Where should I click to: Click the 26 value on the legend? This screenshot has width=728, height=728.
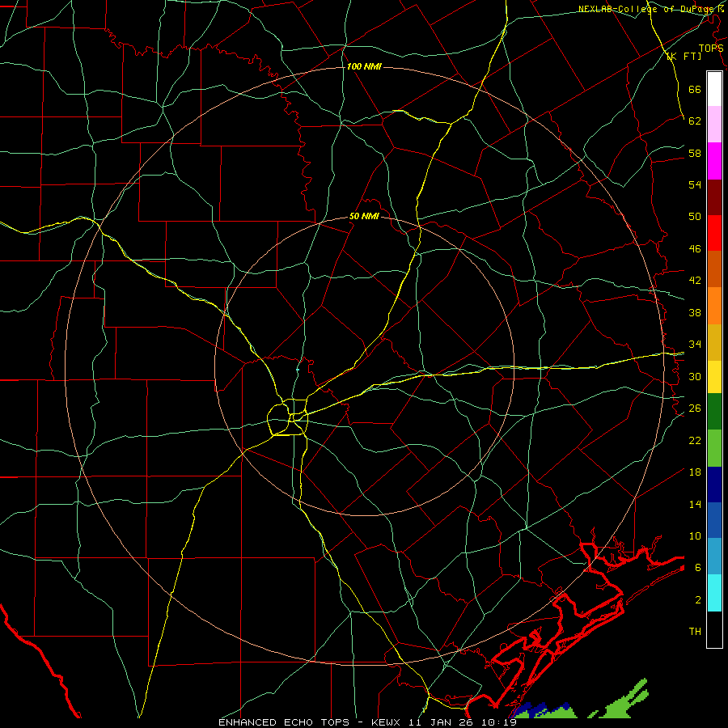(695, 408)
